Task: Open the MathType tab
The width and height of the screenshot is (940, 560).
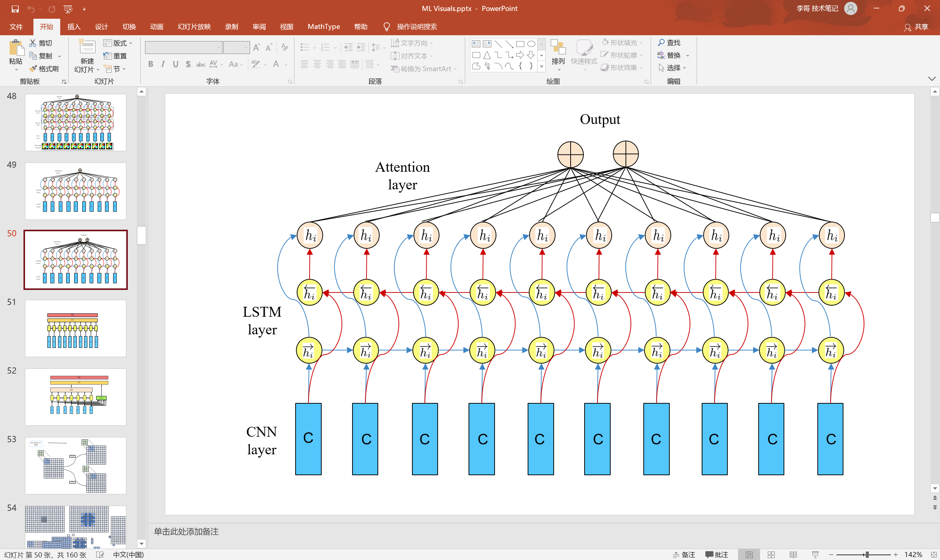Action: [323, 27]
